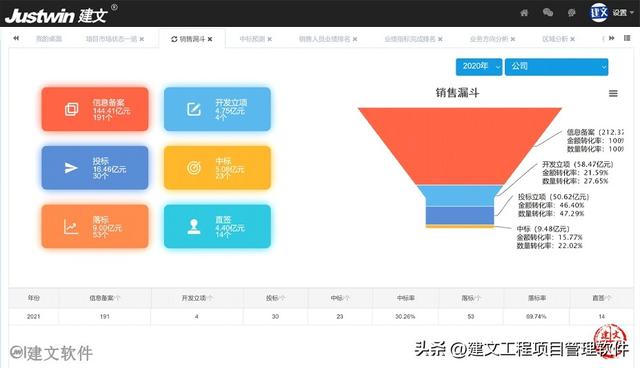Click the 30.26% table cell

click(x=405, y=317)
